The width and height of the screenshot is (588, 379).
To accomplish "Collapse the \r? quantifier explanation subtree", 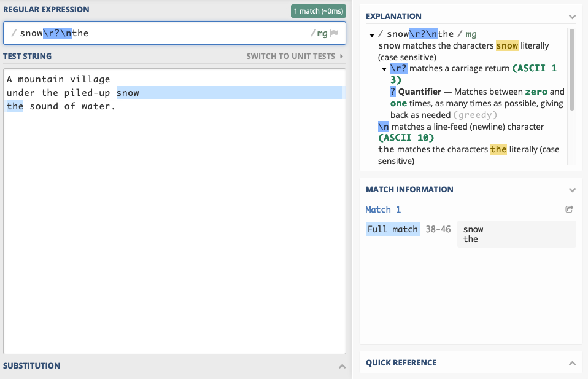I will 383,68.
